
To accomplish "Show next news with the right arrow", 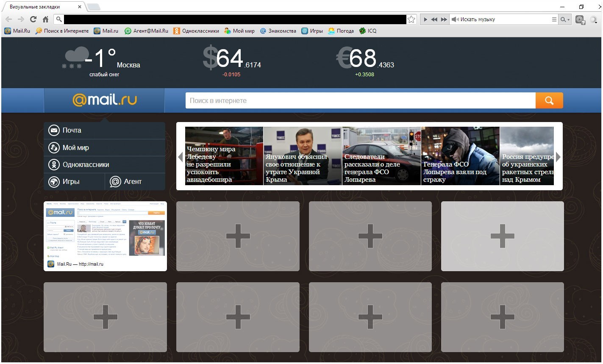I will coord(558,157).
